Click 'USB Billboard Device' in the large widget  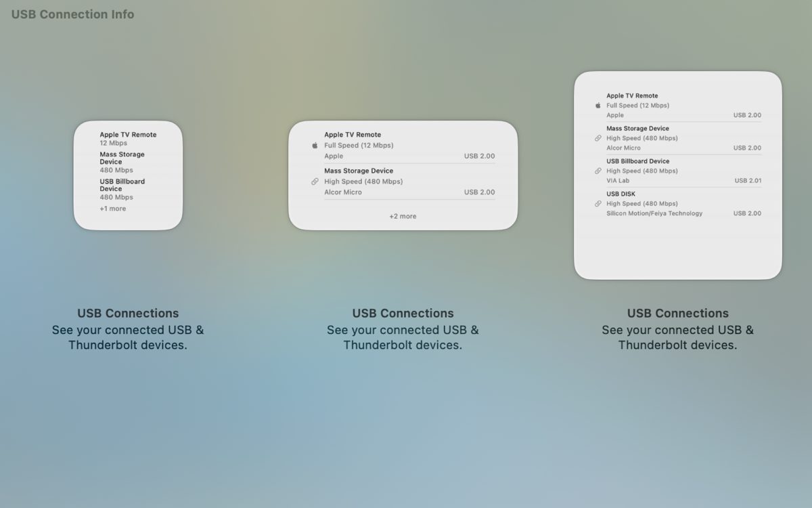[x=638, y=161]
